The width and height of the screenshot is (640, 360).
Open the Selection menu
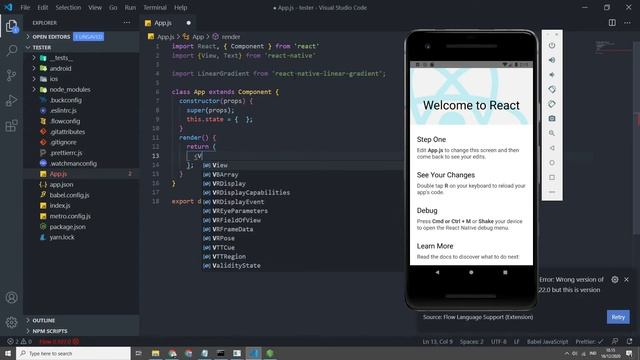[68, 7]
